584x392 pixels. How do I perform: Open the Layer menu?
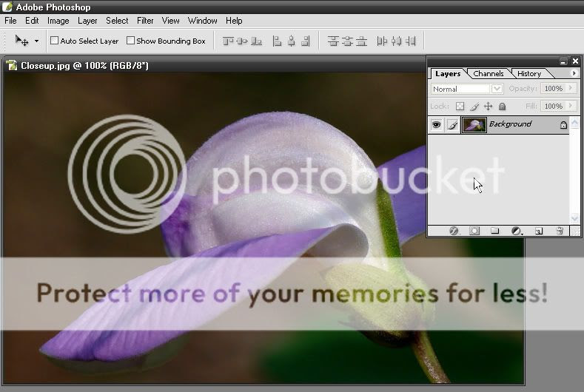click(87, 21)
